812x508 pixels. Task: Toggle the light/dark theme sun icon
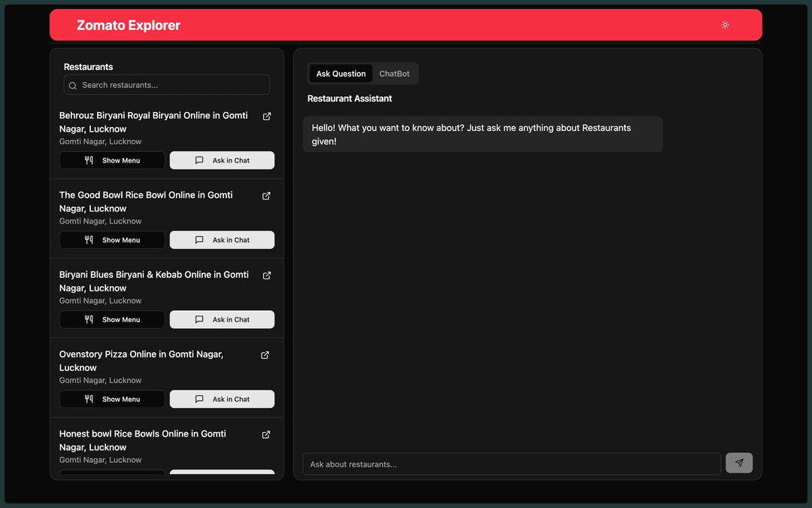725,25
